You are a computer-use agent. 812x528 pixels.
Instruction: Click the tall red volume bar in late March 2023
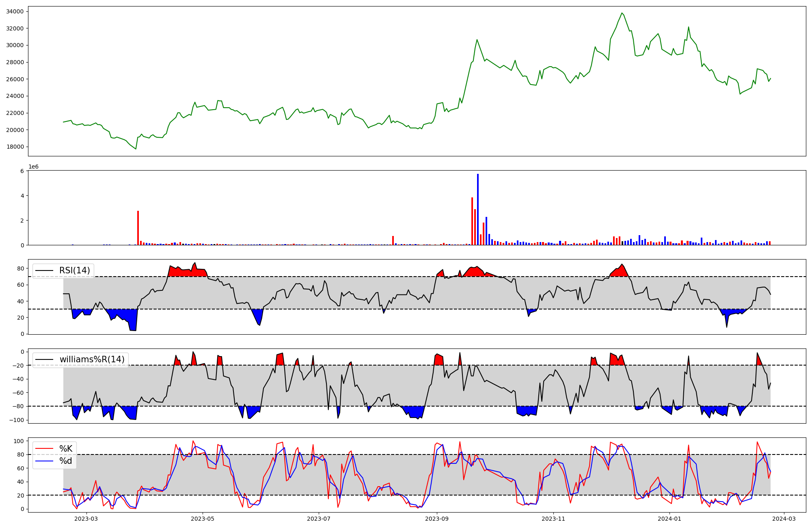[138, 227]
